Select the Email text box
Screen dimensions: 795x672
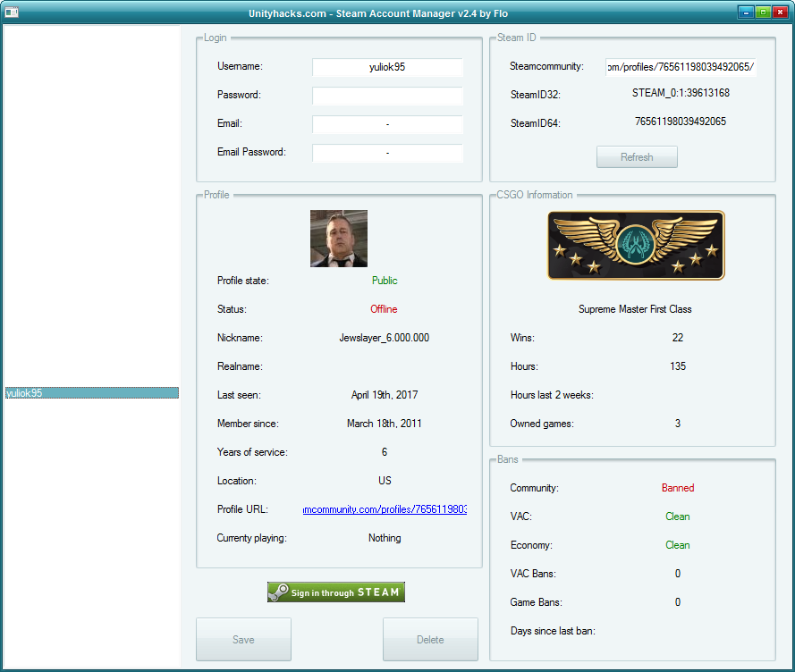[x=387, y=124]
